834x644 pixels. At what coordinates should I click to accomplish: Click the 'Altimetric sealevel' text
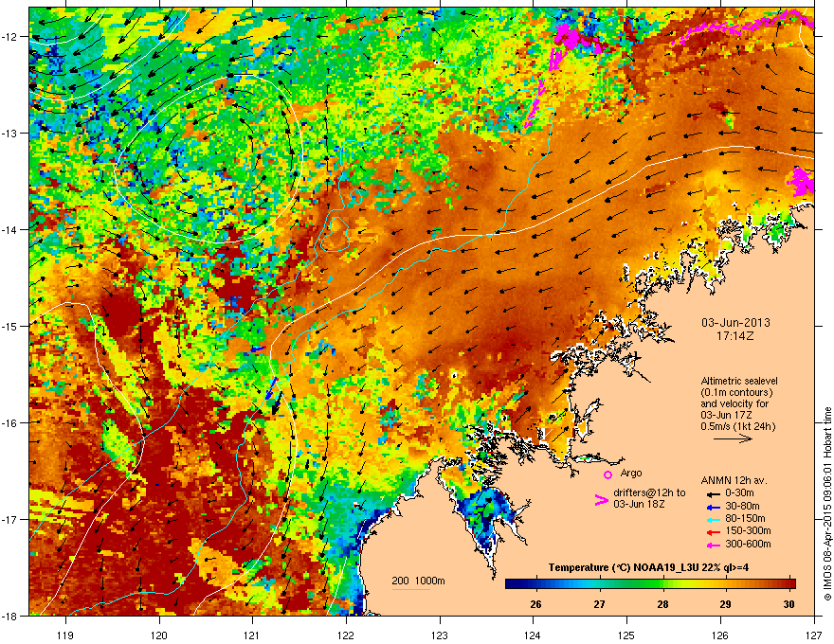tap(739, 381)
